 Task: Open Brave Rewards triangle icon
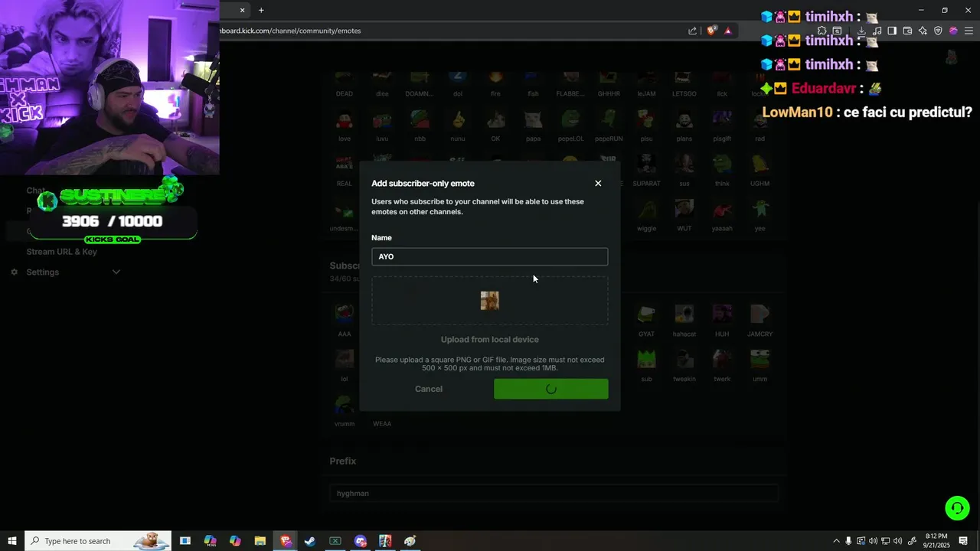tap(727, 31)
